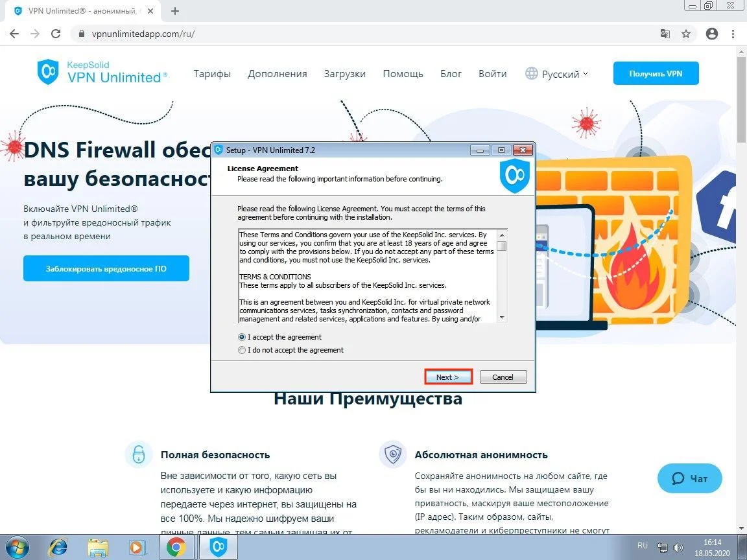
Task: Open Chrome's three-dot menu
Action: pos(734,34)
